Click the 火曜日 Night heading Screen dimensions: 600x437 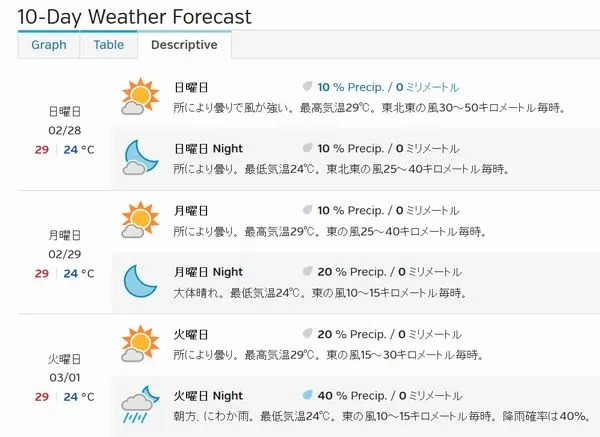(208, 396)
